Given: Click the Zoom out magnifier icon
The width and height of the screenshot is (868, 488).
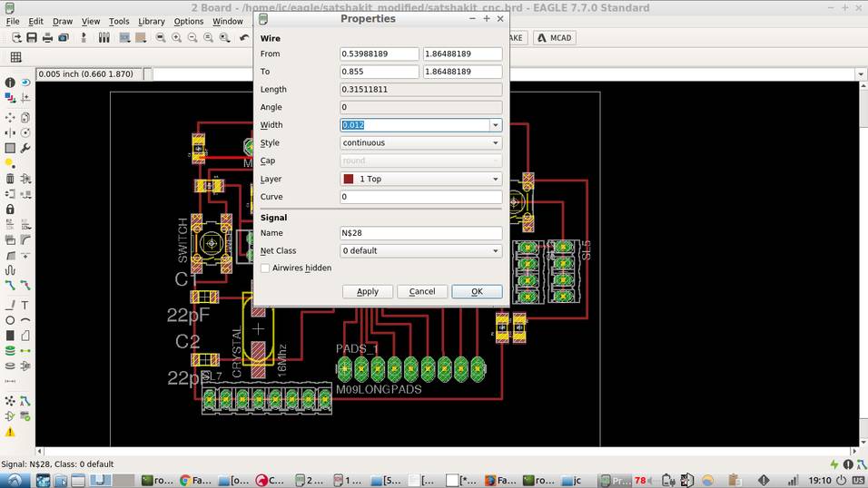Looking at the screenshot, I should click(x=192, y=37).
